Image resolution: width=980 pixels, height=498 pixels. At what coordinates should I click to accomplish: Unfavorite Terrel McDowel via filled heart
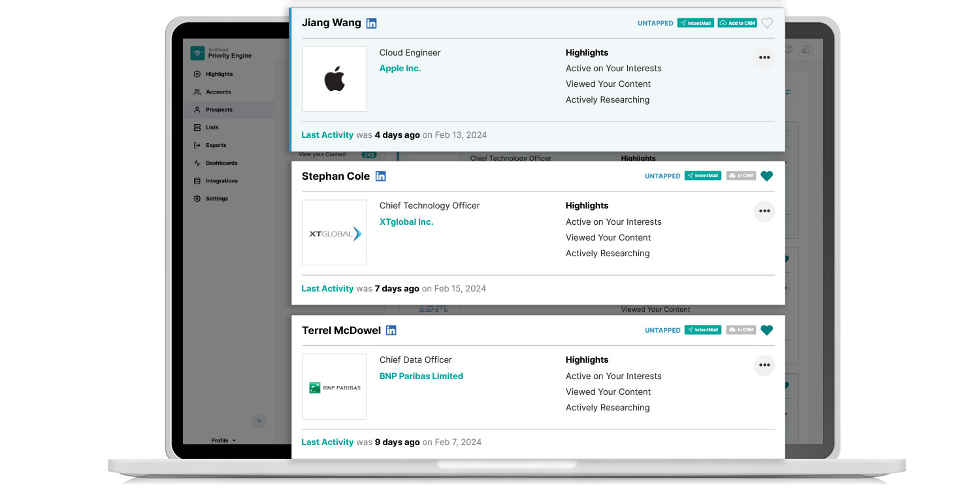767,330
